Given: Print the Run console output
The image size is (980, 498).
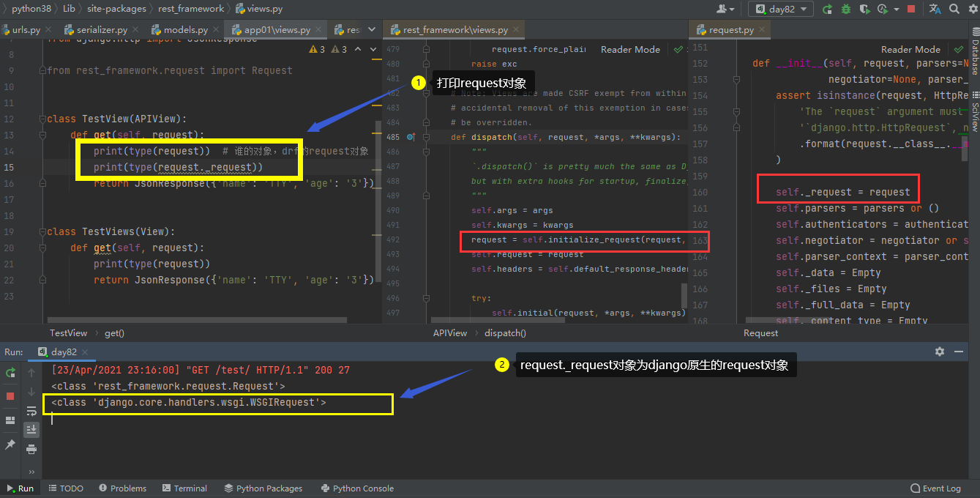Looking at the screenshot, I should [31, 448].
